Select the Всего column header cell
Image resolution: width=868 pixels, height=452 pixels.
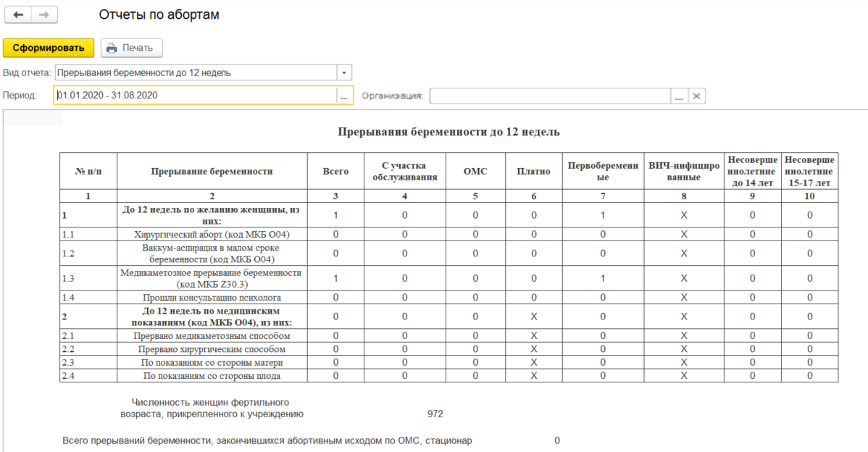tap(335, 172)
